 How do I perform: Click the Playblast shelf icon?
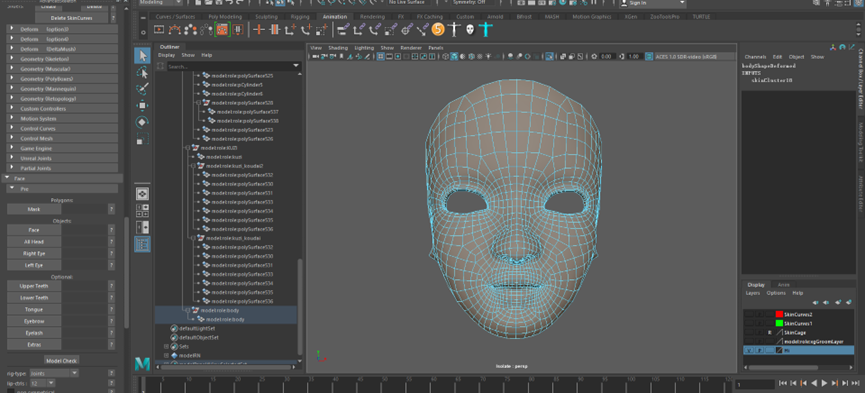coord(159,29)
